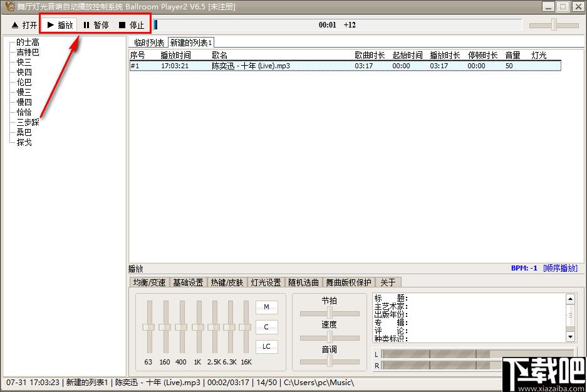Adjust the master volume slider in toolbar
Screen dimensions: 587x392
pyautogui.click(x=554, y=25)
